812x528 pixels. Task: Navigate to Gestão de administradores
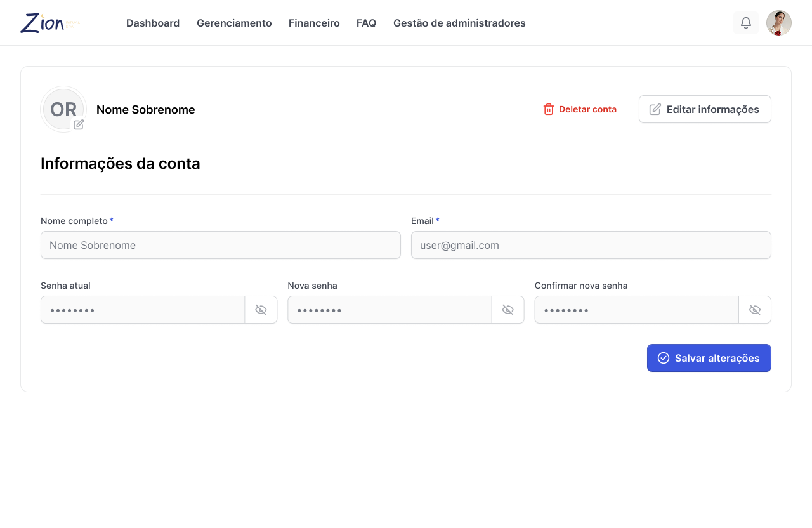click(459, 23)
